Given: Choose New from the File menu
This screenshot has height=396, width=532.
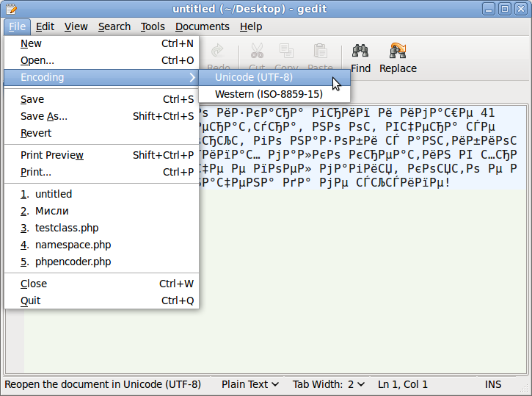Looking at the screenshot, I should tap(101, 43).
